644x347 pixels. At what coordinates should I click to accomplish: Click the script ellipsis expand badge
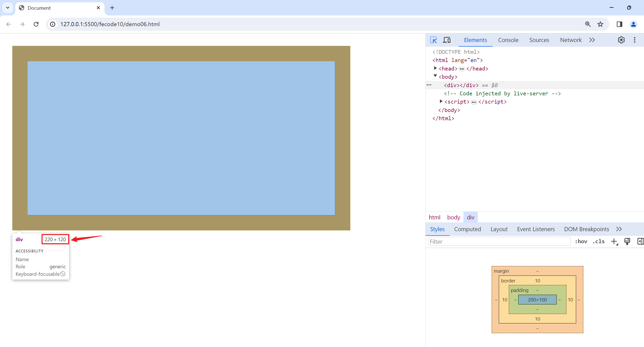point(474,102)
